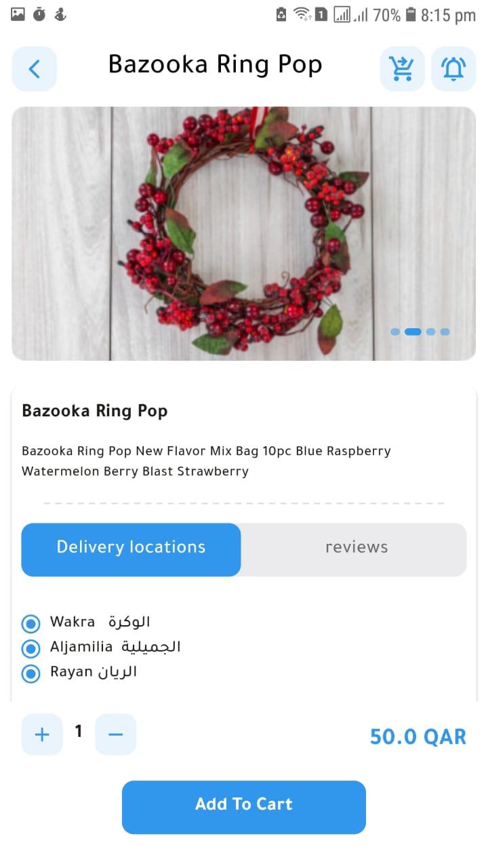Open the shopping cart icon
The height and width of the screenshot is (868, 488).
402,68
